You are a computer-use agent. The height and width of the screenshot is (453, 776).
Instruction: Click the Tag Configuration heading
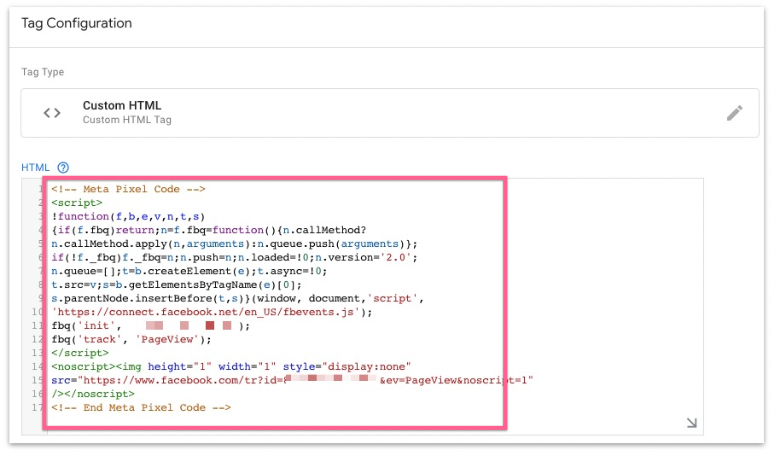coord(76,23)
